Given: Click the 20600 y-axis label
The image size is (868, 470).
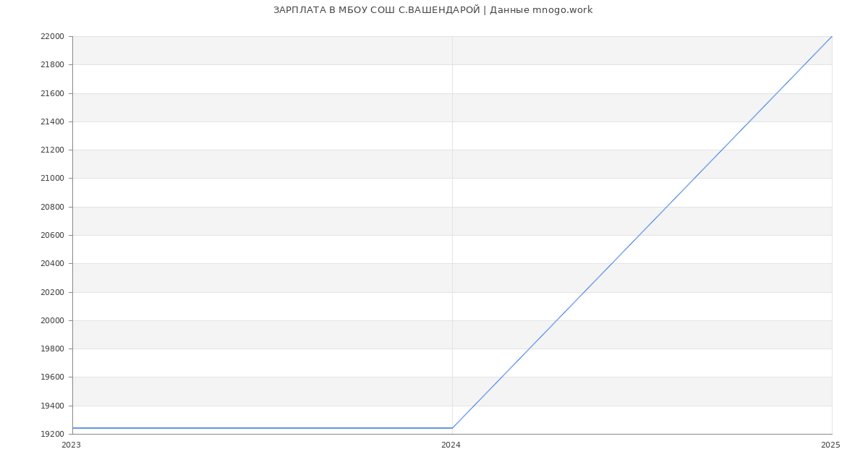Looking at the screenshot, I should pyautogui.click(x=52, y=236).
